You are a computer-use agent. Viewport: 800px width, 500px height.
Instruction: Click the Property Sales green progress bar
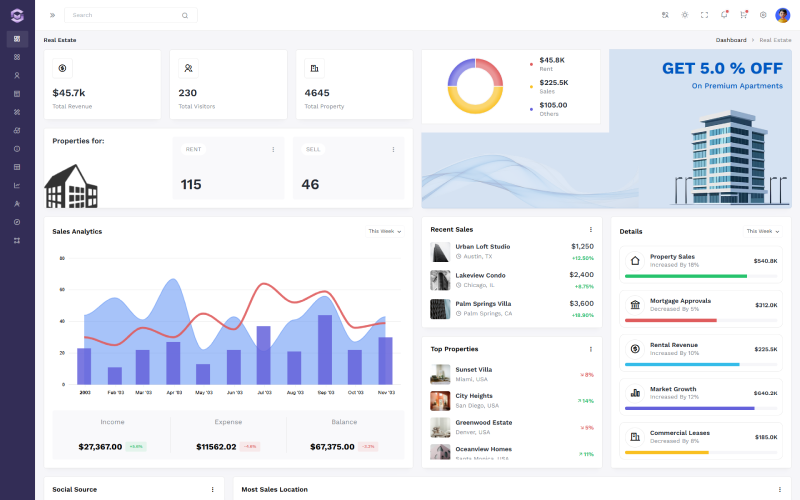(686, 275)
